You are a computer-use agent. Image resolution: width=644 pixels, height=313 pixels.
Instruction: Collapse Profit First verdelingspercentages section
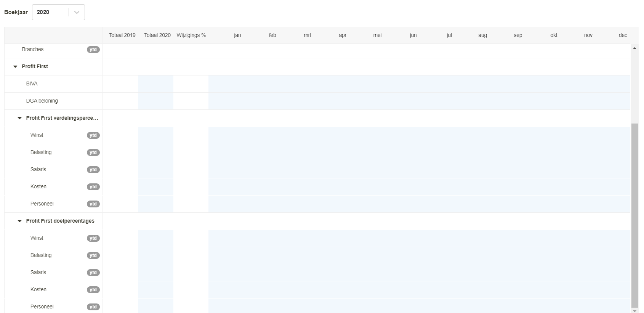pos(19,118)
